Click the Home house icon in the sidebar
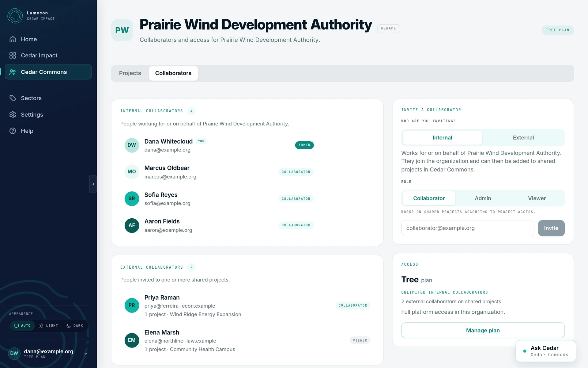Screen dimensions: 588x368 coord(13,39)
